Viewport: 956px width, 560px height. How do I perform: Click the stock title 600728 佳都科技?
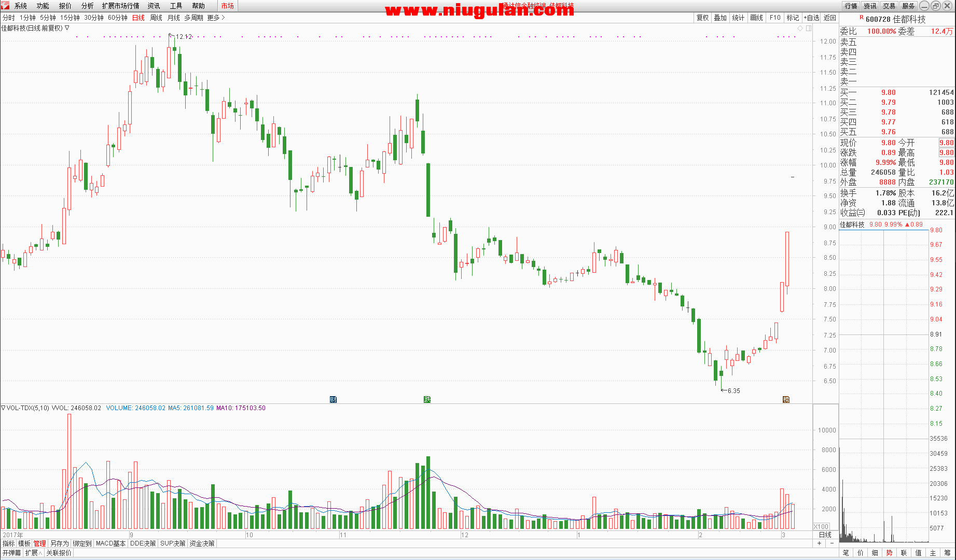pyautogui.click(x=896, y=19)
